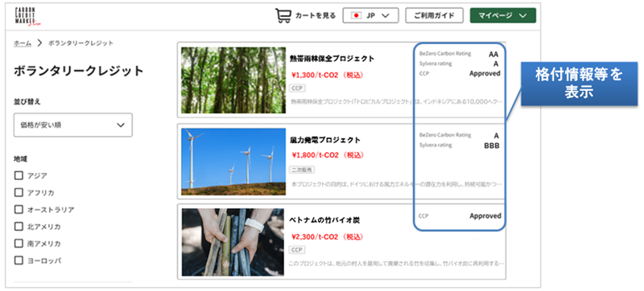Go to ホーム breadcrumb link

(23, 43)
